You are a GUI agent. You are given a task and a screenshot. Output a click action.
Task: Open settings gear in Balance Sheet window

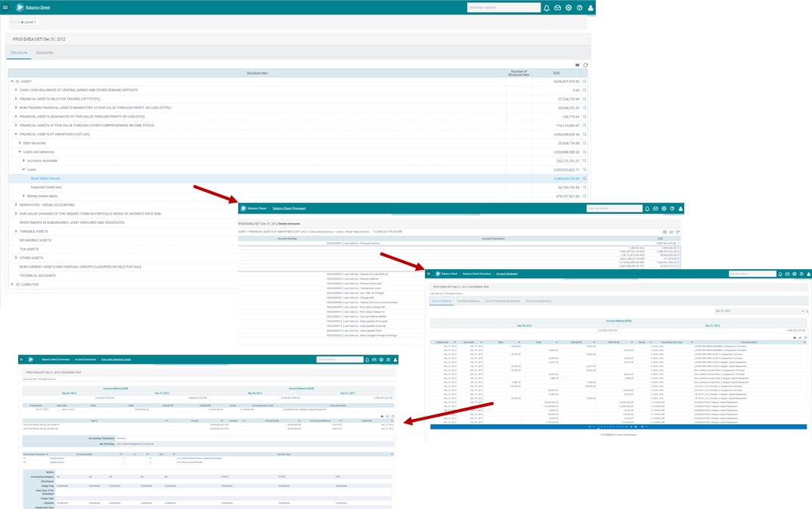(569, 8)
